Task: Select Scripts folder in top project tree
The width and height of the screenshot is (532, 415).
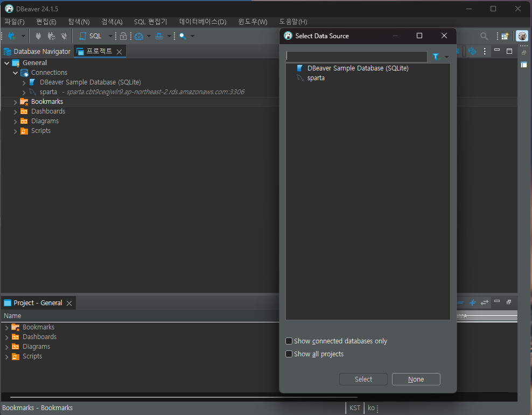Action: tap(41, 131)
